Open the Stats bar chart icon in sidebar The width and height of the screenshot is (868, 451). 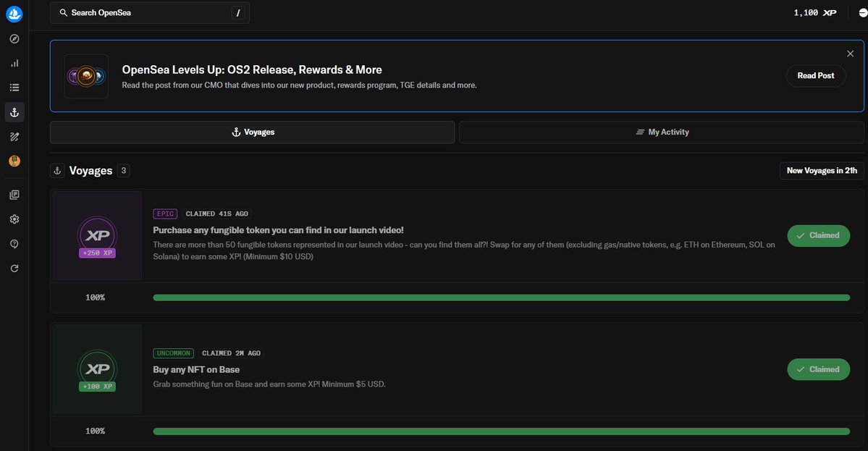click(x=14, y=63)
